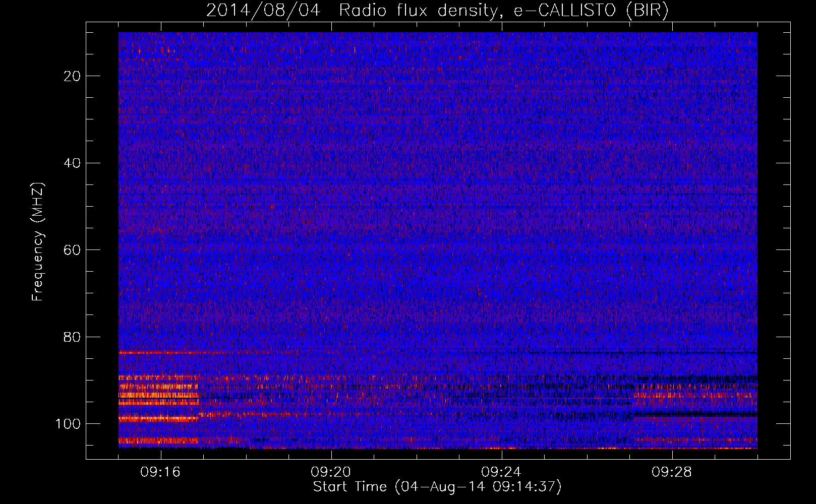The image size is (816, 504).
Task: Click the 40 MHz frequency tick label
Action: click(72, 163)
